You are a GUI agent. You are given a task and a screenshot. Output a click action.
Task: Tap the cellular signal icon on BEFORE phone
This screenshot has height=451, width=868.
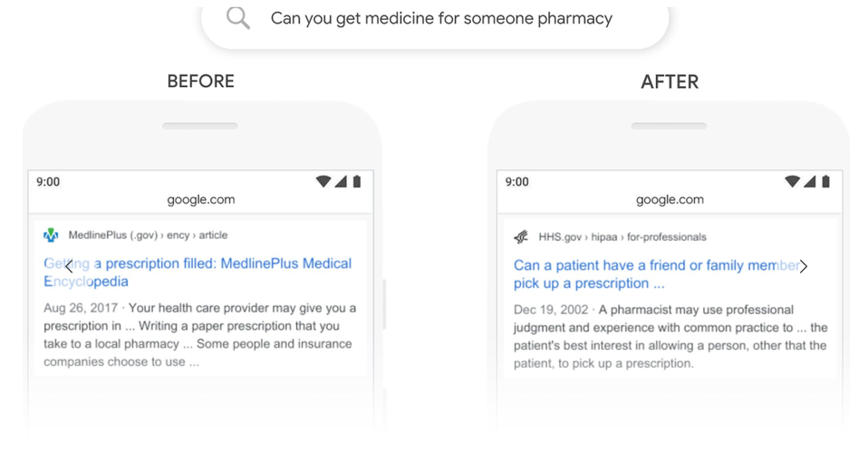(341, 181)
